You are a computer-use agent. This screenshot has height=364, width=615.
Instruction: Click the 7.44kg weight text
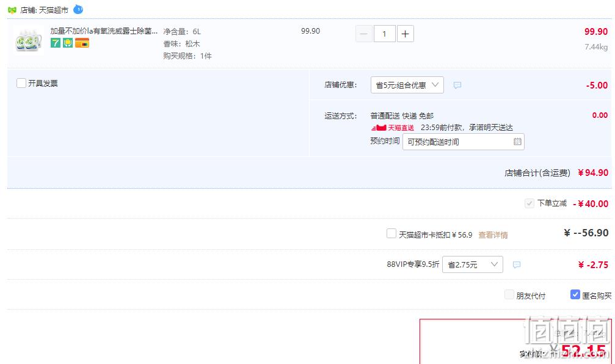596,47
